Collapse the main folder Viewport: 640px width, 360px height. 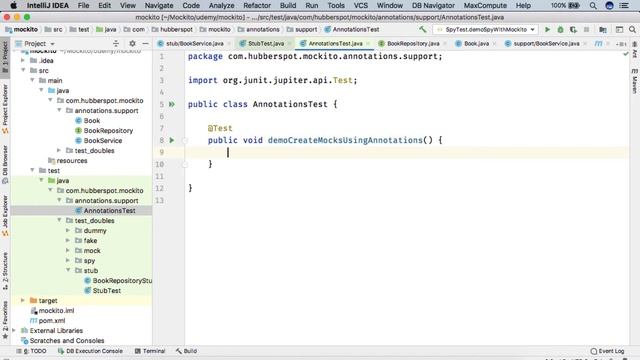(x=32, y=80)
